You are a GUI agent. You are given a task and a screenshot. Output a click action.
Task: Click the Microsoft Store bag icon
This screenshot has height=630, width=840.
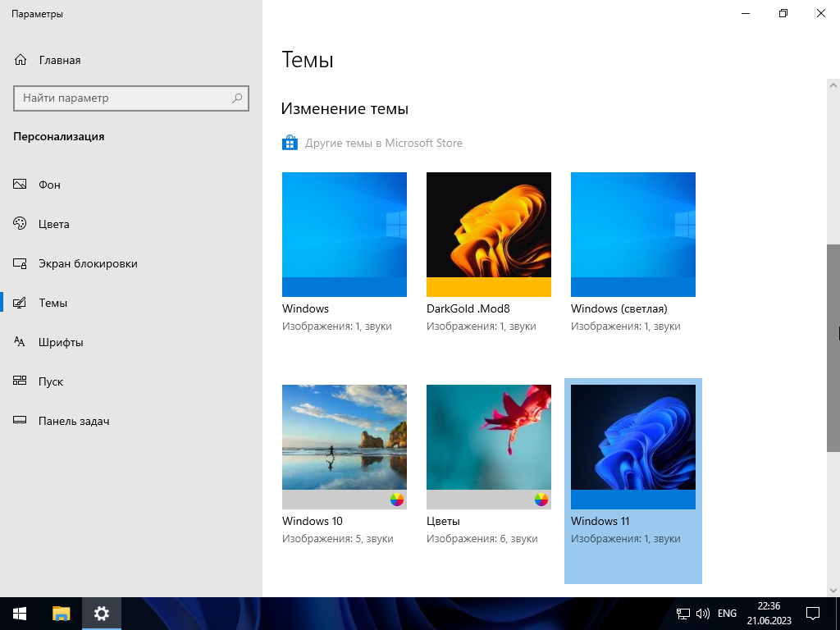[x=290, y=144]
